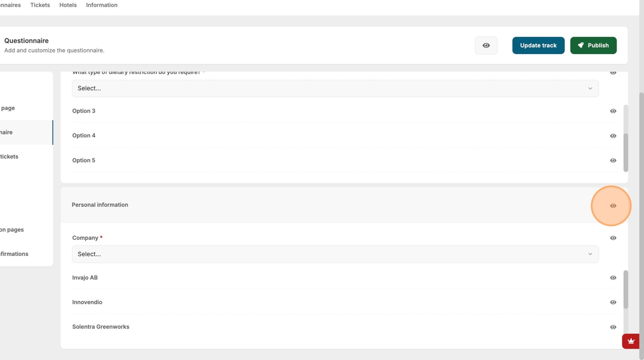Click chevron arrow in Company dropdown

(x=590, y=254)
